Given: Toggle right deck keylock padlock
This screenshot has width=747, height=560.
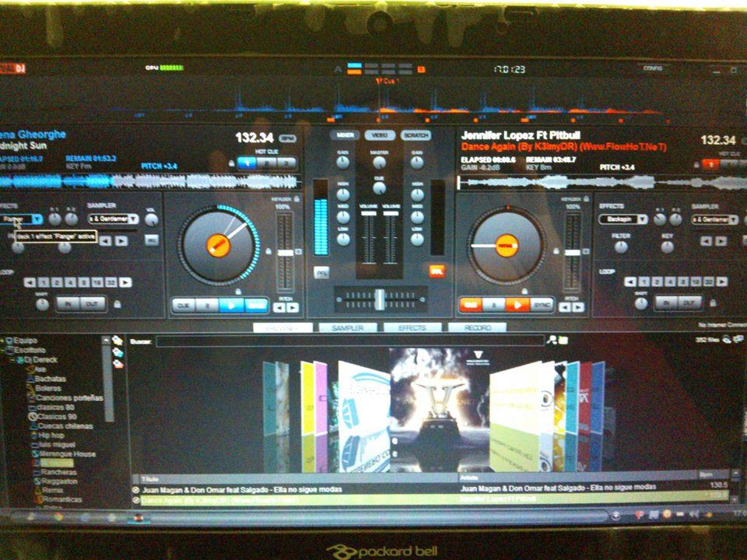Looking at the screenshot, I should [587, 198].
